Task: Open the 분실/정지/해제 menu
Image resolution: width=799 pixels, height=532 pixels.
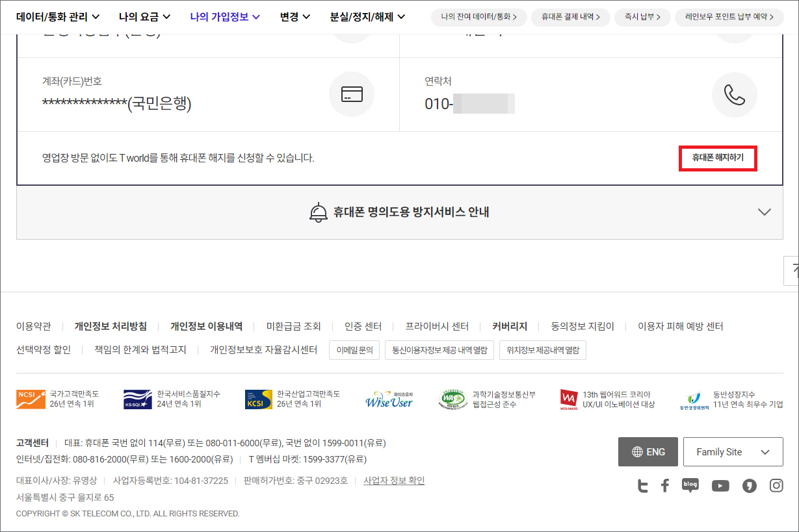Action: click(x=368, y=17)
